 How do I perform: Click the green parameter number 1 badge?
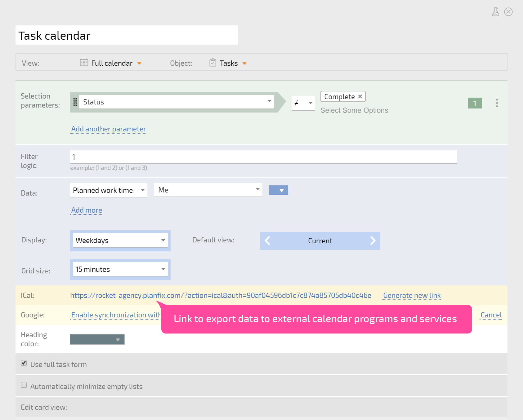point(475,103)
